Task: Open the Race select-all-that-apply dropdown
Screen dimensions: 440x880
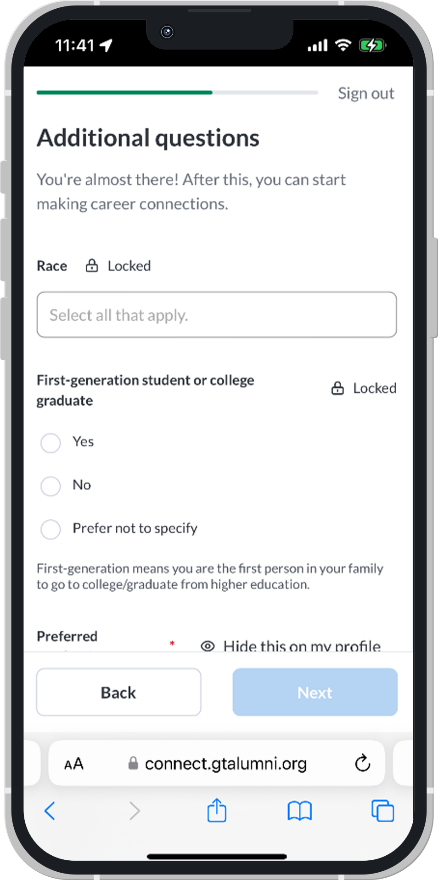Action: coord(217,314)
